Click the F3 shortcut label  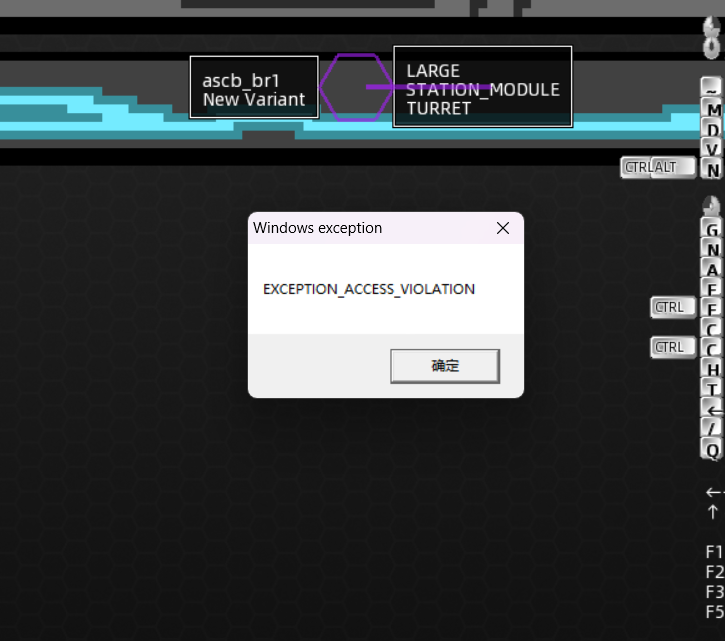tap(714, 592)
